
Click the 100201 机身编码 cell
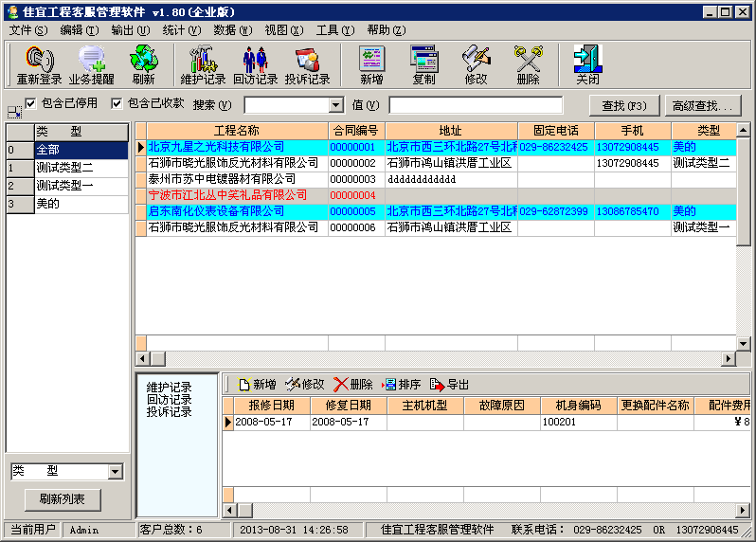tap(578, 422)
